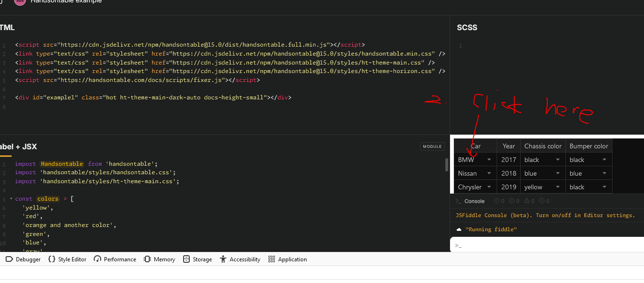Click the Chrysler cell text

pos(470,187)
